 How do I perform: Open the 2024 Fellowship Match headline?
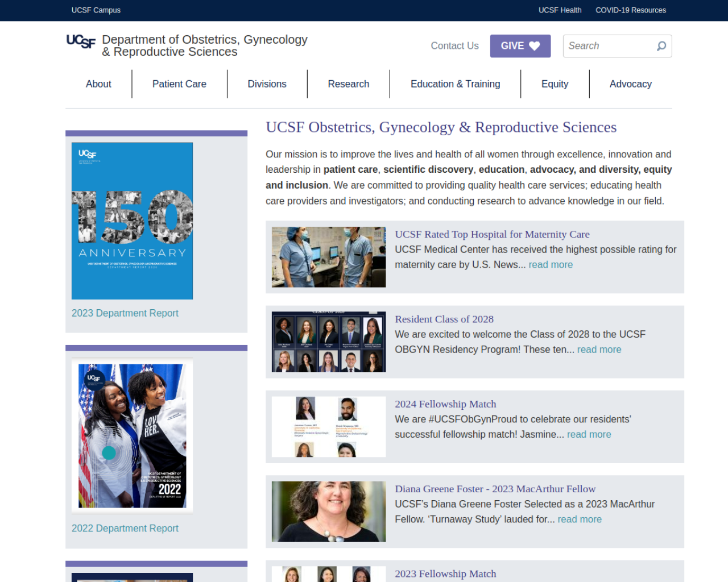445,404
